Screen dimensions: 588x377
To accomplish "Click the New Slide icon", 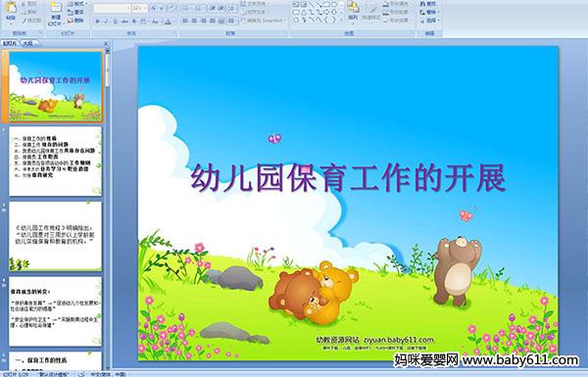I will pyautogui.click(x=56, y=14).
